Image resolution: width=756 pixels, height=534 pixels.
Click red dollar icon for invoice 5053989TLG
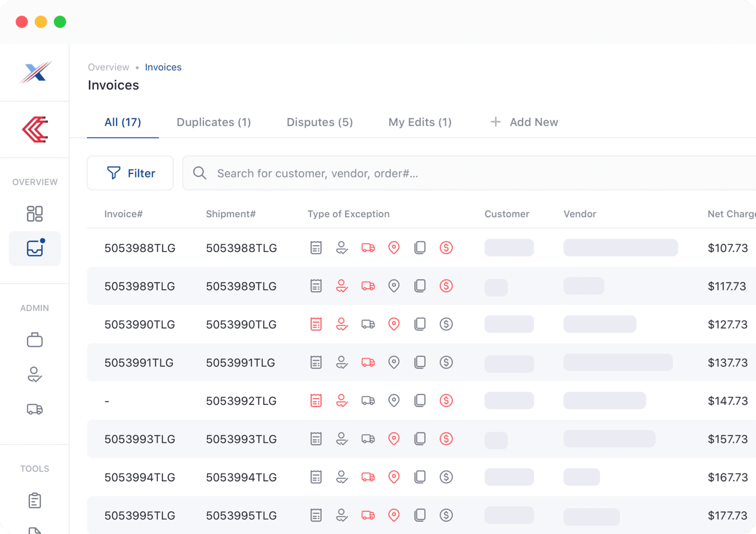click(446, 286)
